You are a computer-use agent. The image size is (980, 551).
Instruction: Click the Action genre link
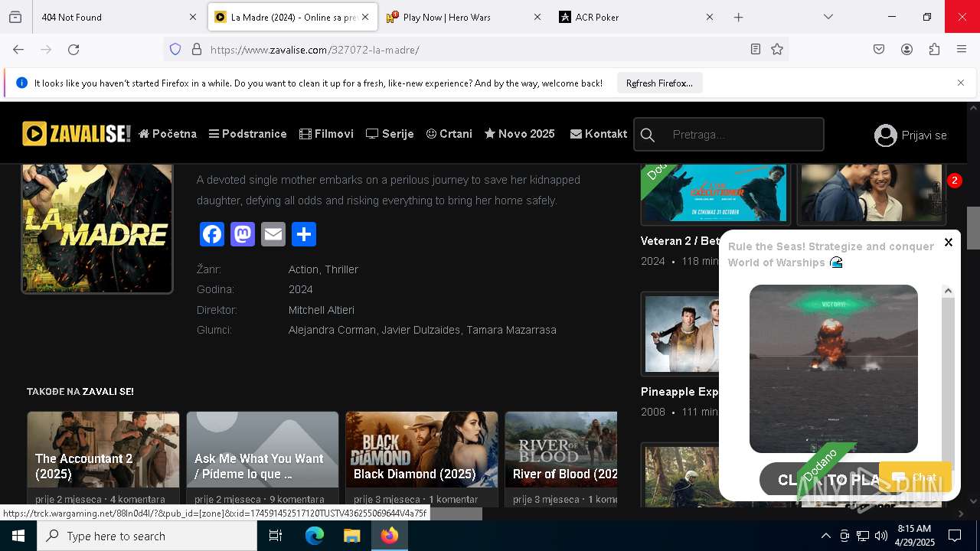303,269
